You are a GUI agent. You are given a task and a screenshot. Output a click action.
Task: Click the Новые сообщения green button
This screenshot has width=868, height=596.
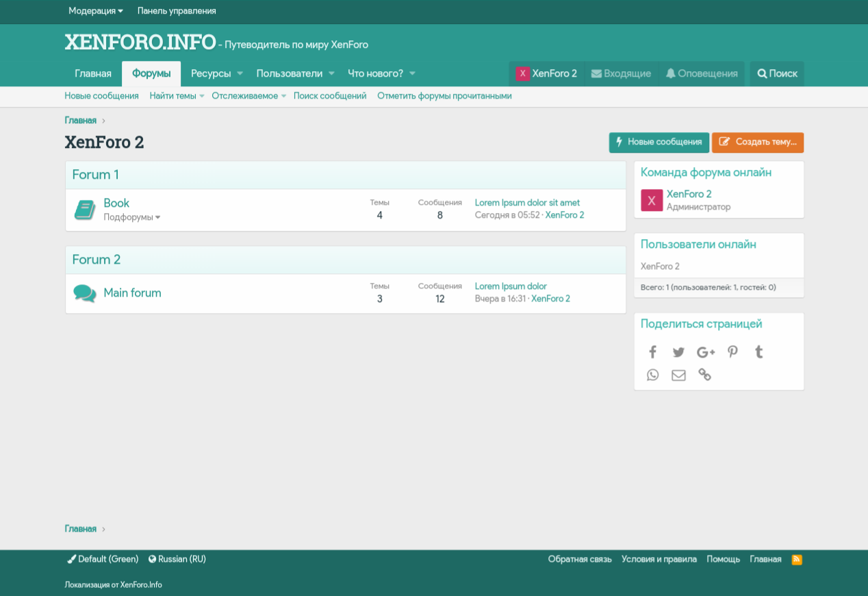pyautogui.click(x=659, y=142)
